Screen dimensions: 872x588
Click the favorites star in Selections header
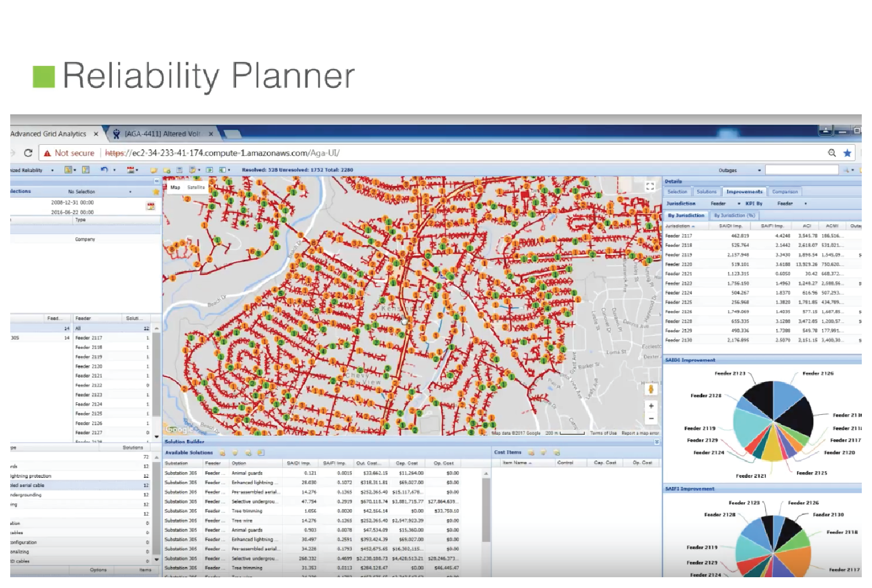(156, 192)
